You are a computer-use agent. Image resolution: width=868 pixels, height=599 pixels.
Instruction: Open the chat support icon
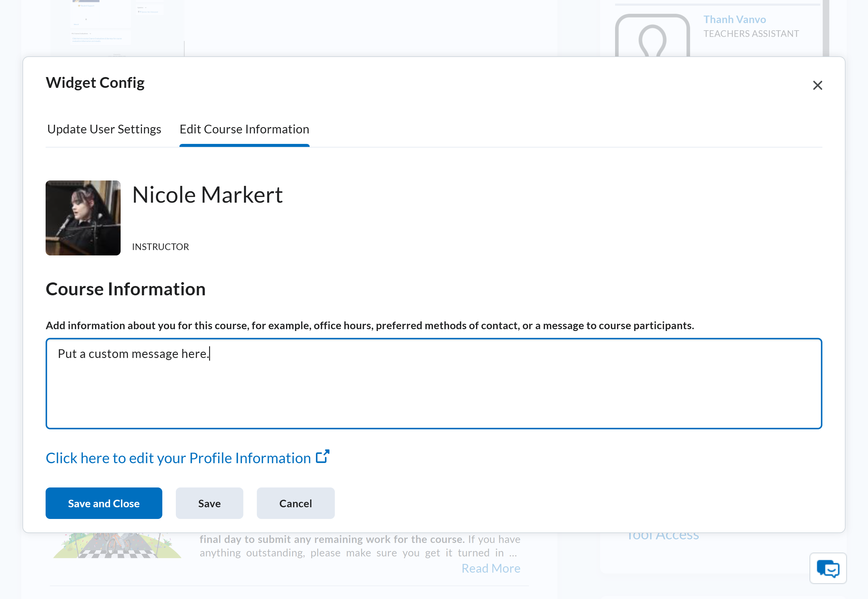pos(828,568)
